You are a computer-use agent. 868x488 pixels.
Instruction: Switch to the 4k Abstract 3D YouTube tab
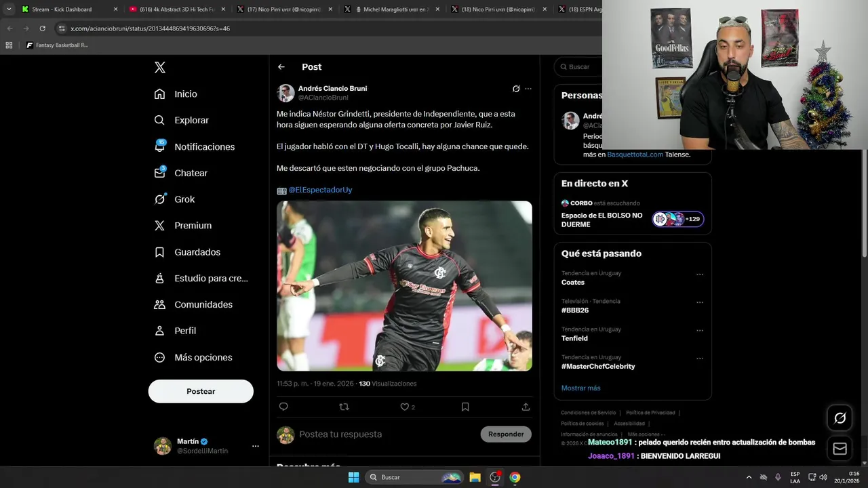[177, 9]
